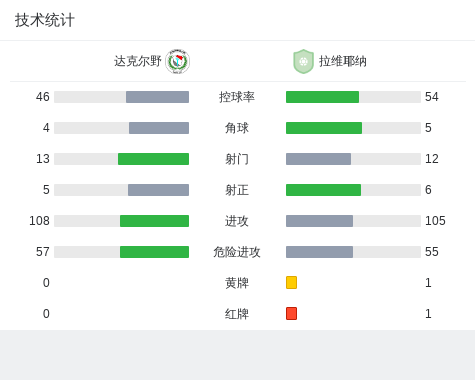
Task: Click the 危险进攻 stat label
Action: point(237,252)
